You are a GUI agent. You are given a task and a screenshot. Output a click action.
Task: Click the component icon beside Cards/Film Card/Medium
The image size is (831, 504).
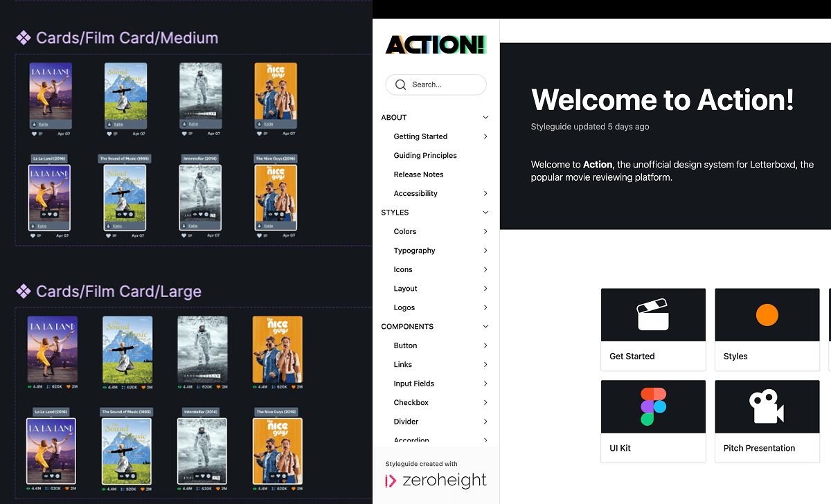[x=24, y=38]
